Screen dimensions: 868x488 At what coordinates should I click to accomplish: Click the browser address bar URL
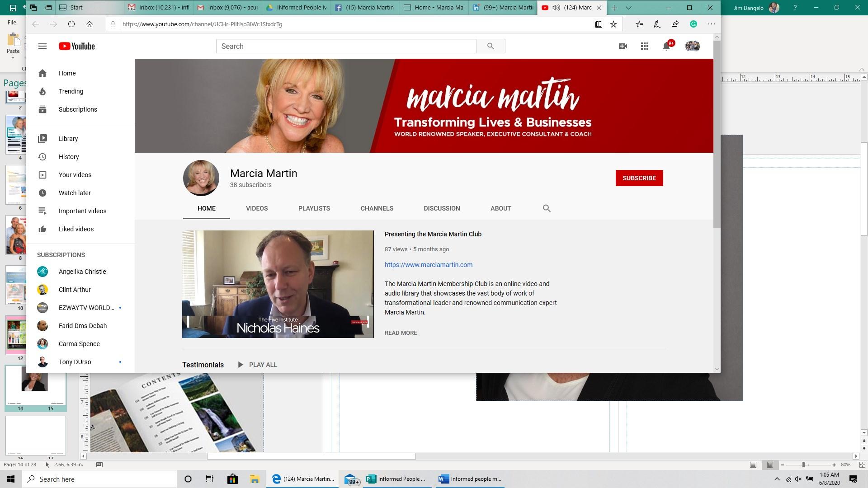pos(202,24)
